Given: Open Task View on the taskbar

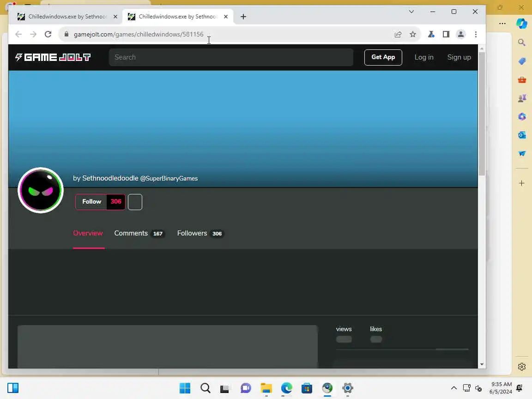Looking at the screenshot, I should pyautogui.click(x=224, y=388).
